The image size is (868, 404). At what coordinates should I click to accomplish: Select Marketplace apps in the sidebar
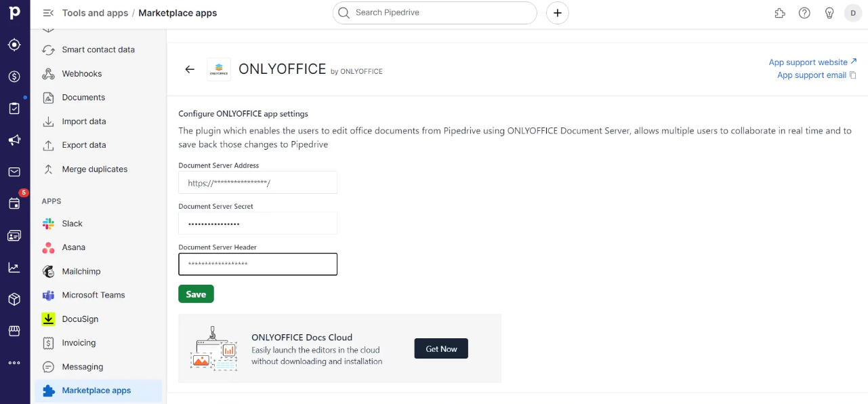tap(98, 390)
